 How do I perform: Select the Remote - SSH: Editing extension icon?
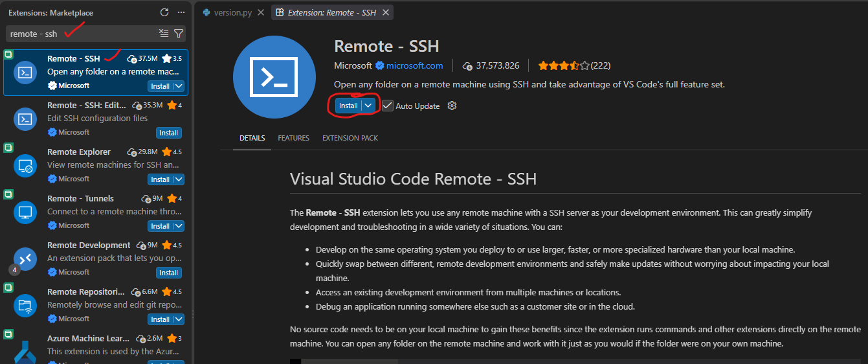pos(25,119)
